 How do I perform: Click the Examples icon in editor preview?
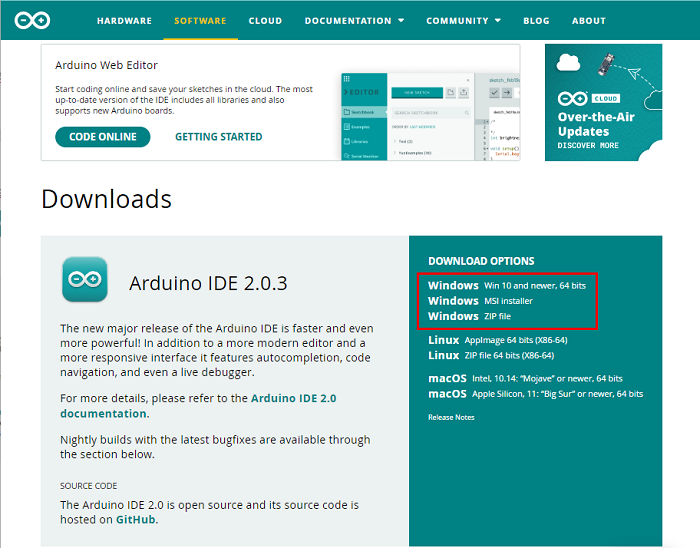click(347, 128)
